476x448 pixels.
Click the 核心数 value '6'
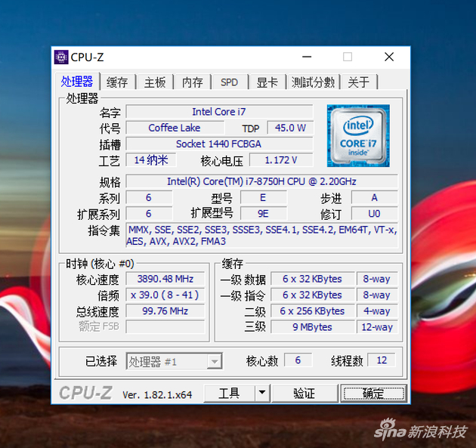click(x=298, y=360)
